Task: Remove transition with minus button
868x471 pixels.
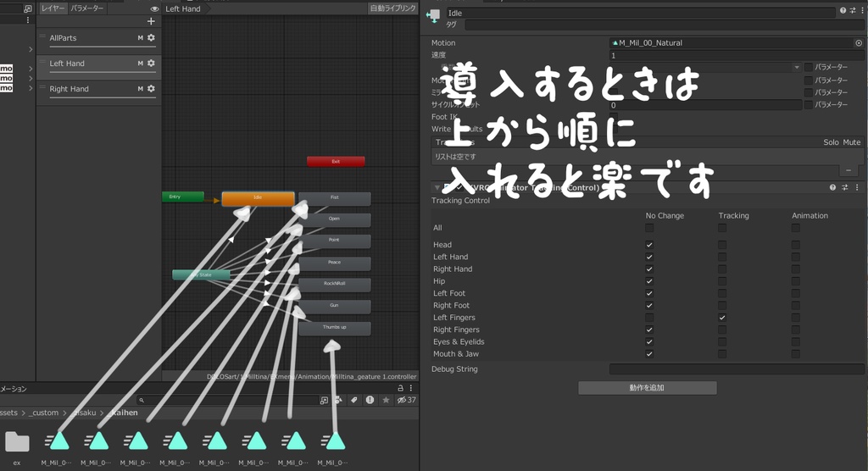Action: (848, 170)
